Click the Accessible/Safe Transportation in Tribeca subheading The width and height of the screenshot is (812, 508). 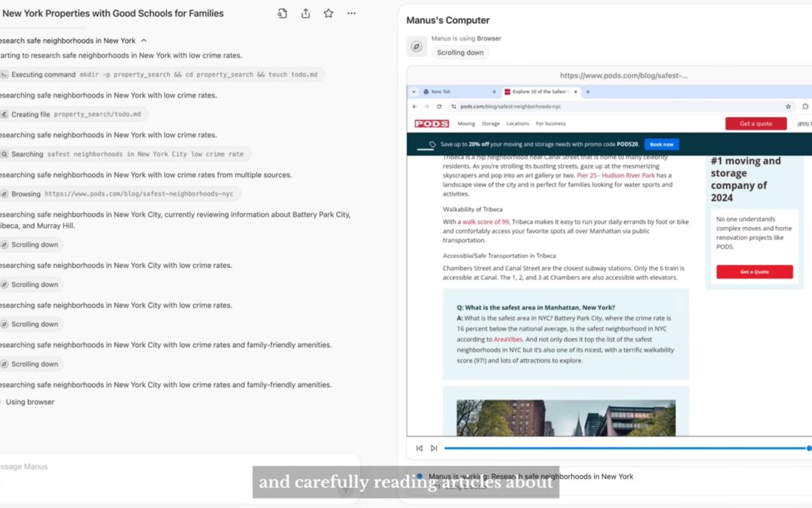coord(499,256)
